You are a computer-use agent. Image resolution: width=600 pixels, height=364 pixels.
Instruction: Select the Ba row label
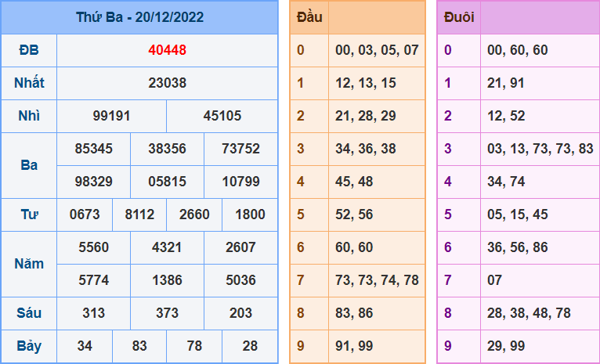click(x=29, y=165)
